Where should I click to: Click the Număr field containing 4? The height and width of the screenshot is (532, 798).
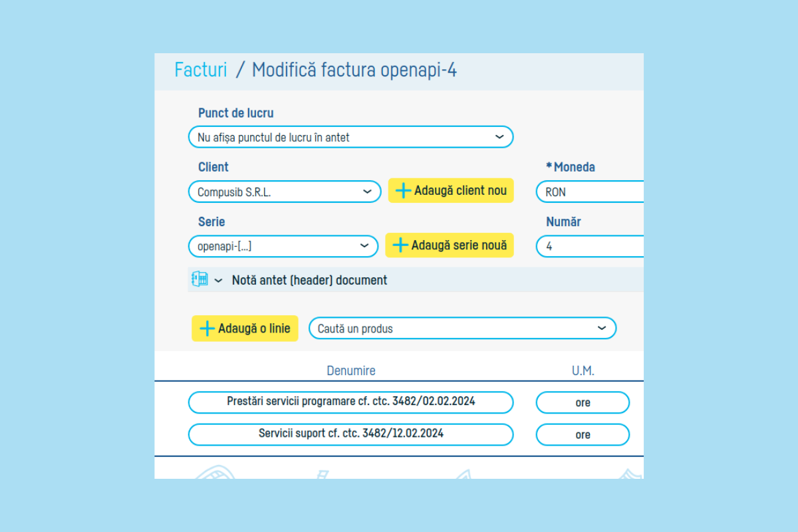point(589,246)
